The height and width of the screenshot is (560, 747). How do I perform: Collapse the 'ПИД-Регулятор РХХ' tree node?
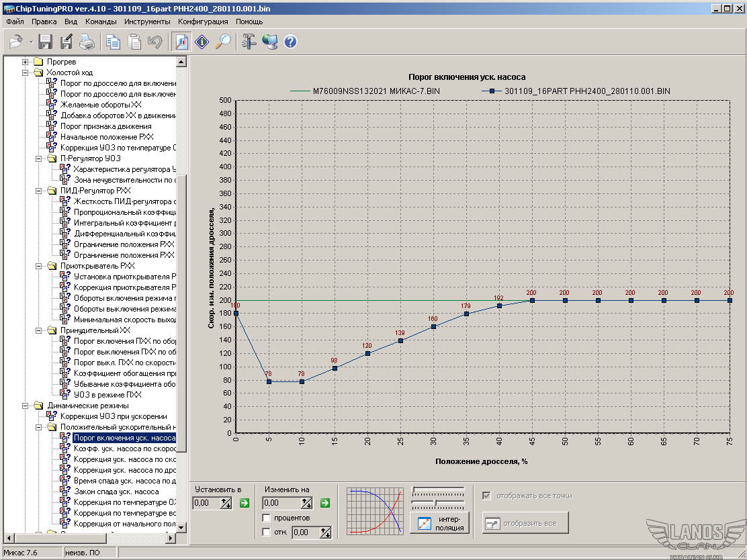click(x=39, y=191)
